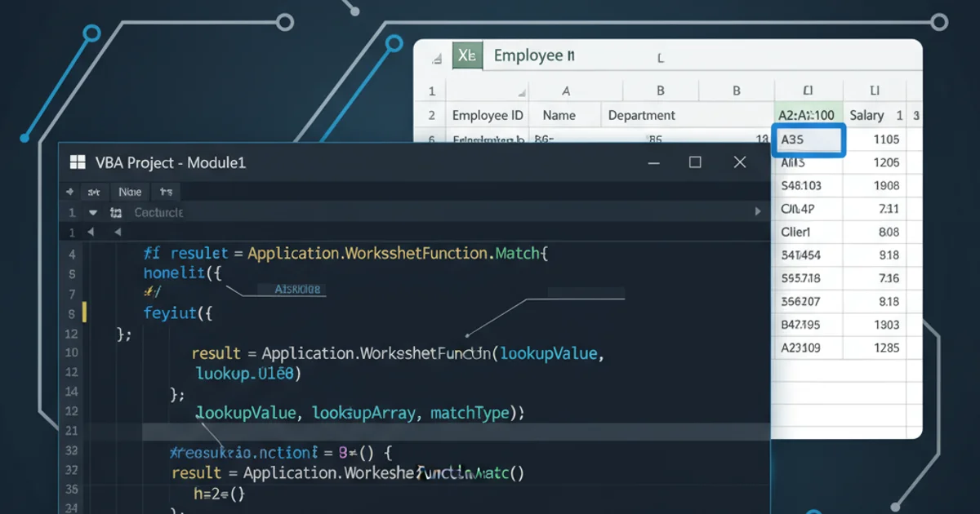The image size is (980, 514).
Task: Maximize the VBA Project window
Action: (x=695, y=162)
